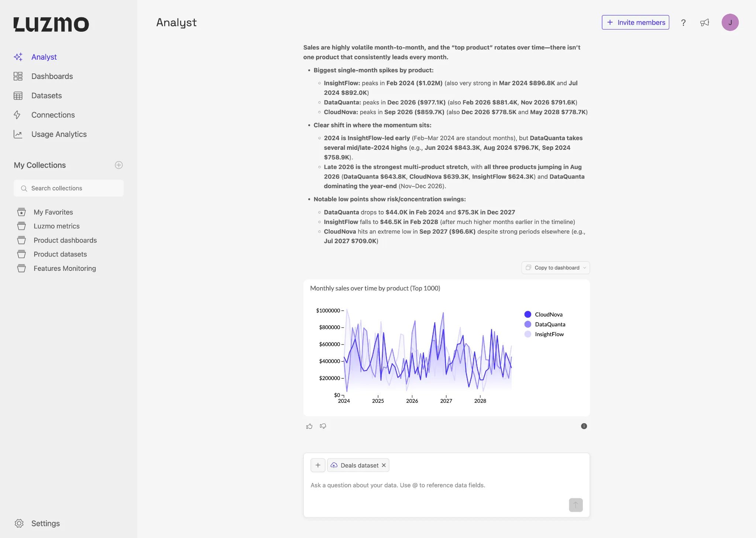
Task: Add a new collection with plus icon
Action: pos(118,165)
